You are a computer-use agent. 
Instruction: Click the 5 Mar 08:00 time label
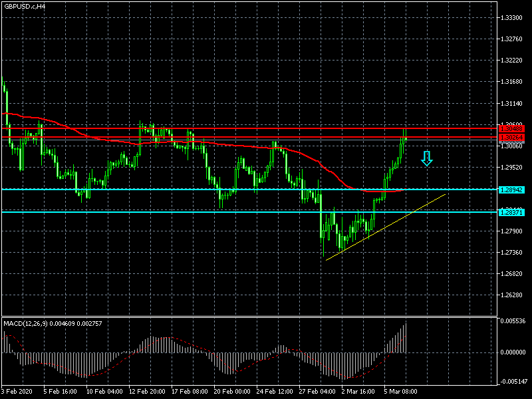tap(401, 392)
